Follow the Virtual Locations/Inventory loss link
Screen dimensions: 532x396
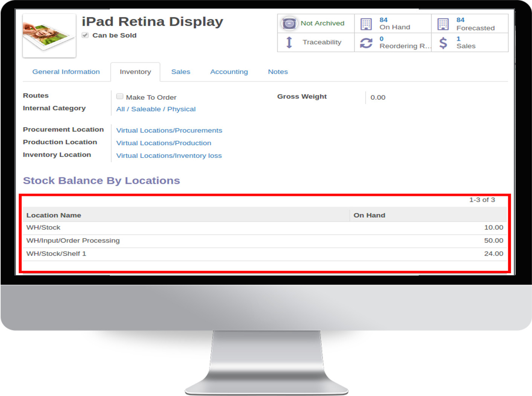[x=169, y=155]
